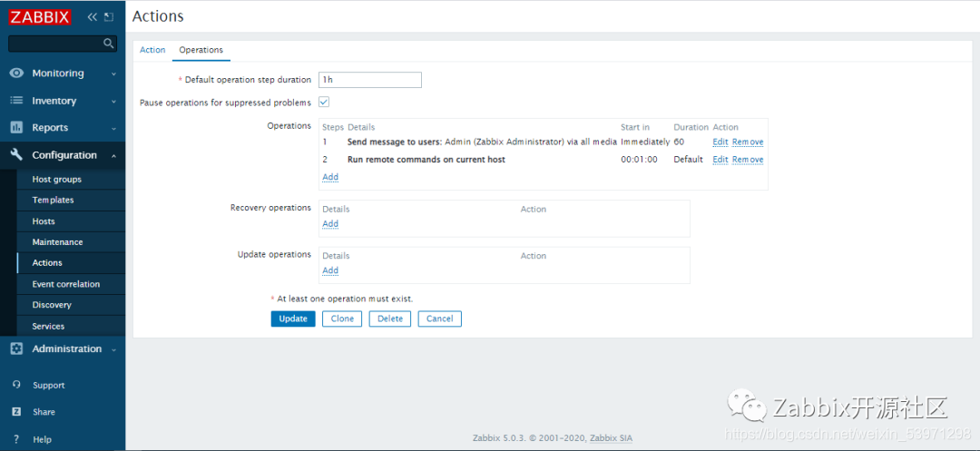Collapse the Configuration menu chevron

tap(113, 155)
